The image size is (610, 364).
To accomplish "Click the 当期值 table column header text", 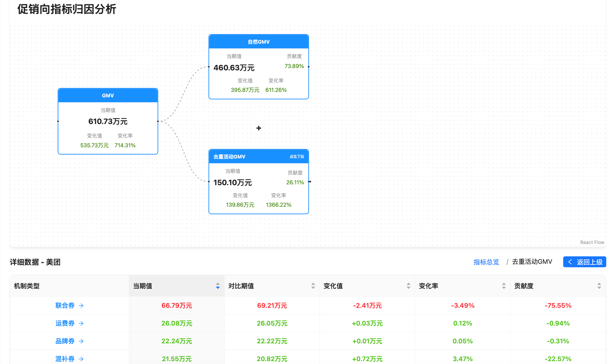I will [x=143, y=286].
